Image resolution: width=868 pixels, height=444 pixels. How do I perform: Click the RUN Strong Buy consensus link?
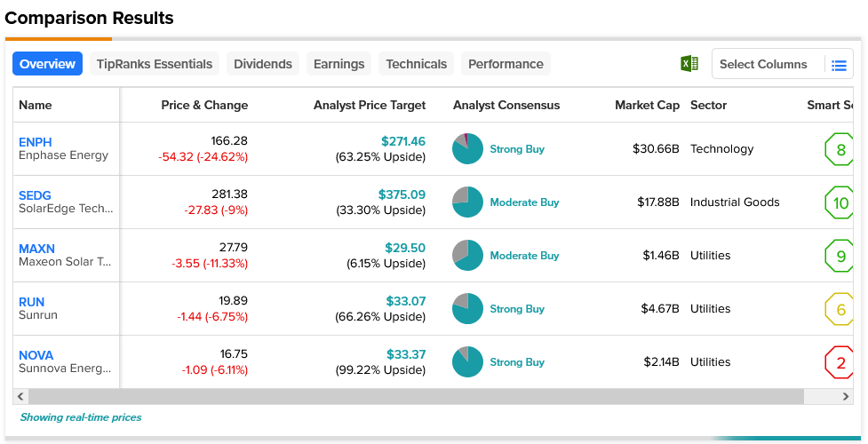click(517, 309)
